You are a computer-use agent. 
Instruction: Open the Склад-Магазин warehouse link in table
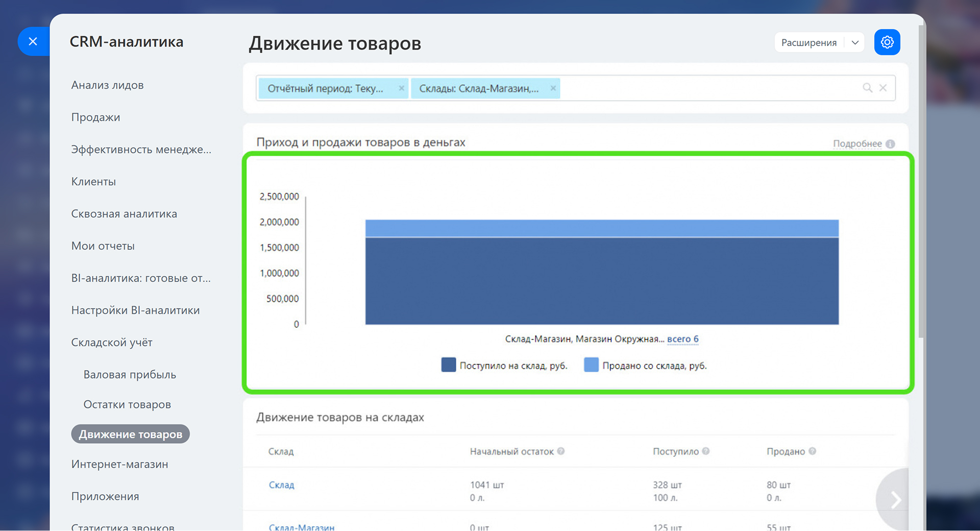[x=302, y=527]
